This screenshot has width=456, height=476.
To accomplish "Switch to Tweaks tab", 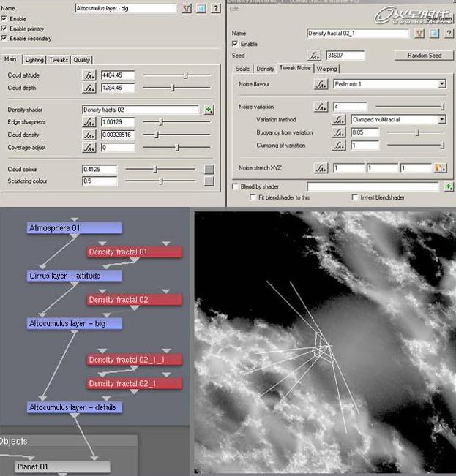I will tap(59, 60).
